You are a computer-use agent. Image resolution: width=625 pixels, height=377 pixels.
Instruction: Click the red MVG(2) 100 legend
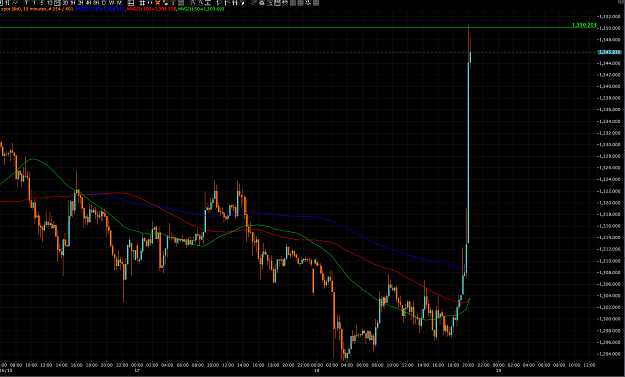click(x=151, y=9)
